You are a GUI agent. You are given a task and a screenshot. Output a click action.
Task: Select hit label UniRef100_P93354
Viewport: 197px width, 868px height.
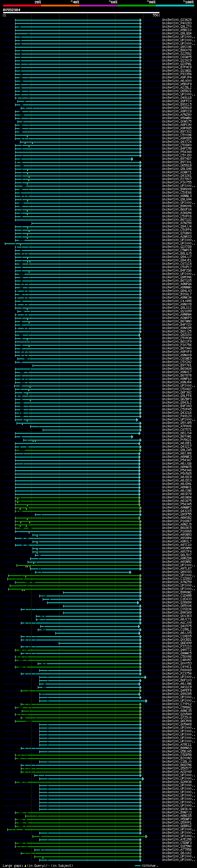[x=177, y=74]
